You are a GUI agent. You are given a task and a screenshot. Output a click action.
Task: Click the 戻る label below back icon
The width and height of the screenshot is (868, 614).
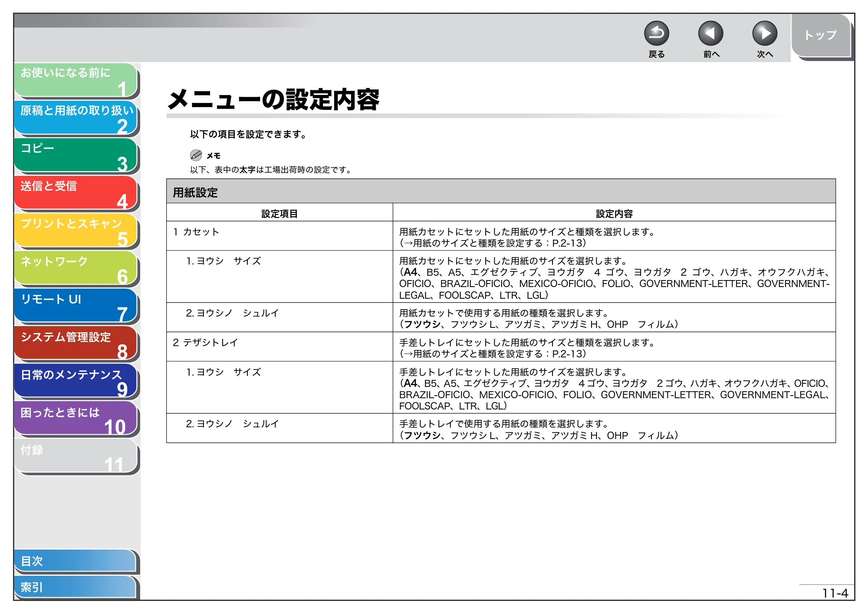[656, 54]
